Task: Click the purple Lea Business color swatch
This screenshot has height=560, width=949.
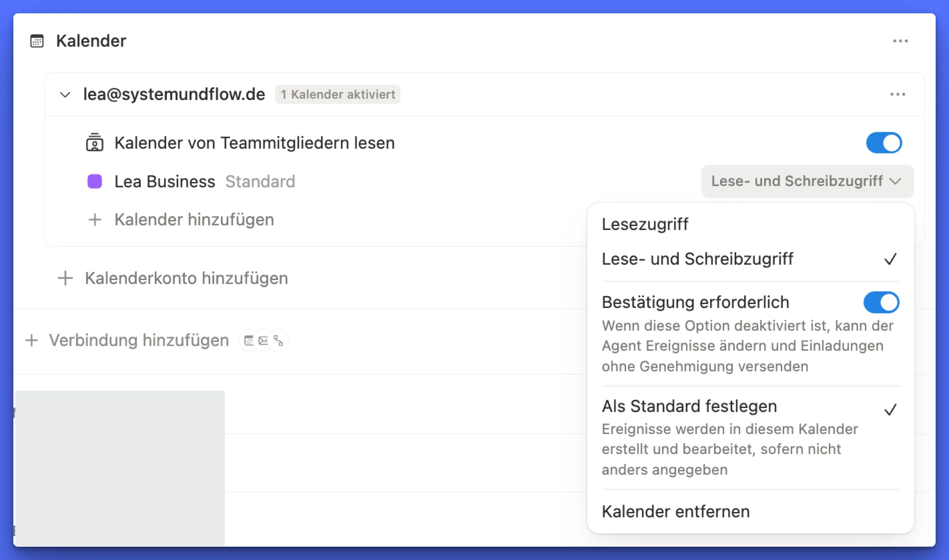Action: [x=94, y=181]
